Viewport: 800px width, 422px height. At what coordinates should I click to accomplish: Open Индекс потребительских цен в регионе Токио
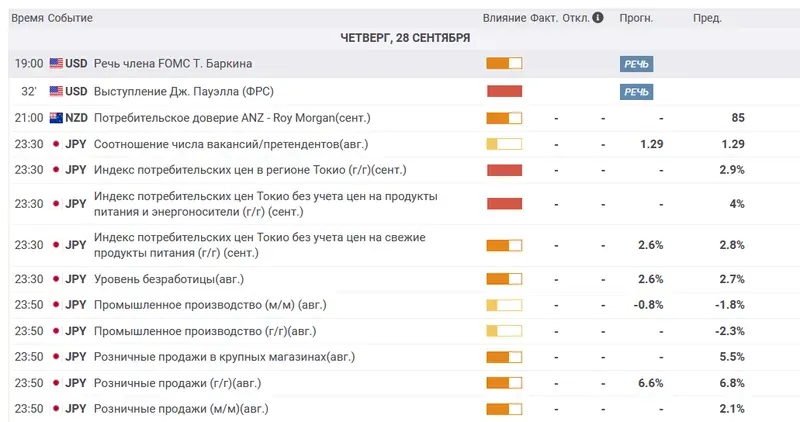250,170
